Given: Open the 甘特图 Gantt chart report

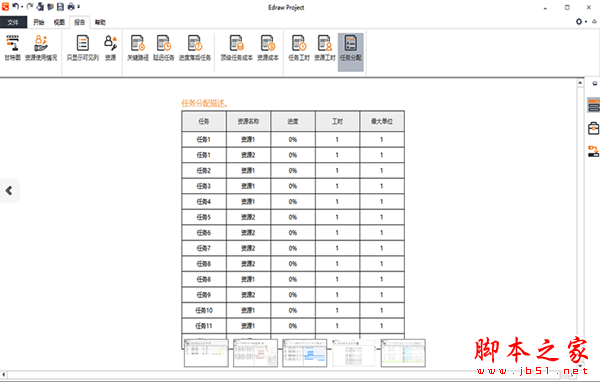Looking at the screenshot, I should 13,48.
